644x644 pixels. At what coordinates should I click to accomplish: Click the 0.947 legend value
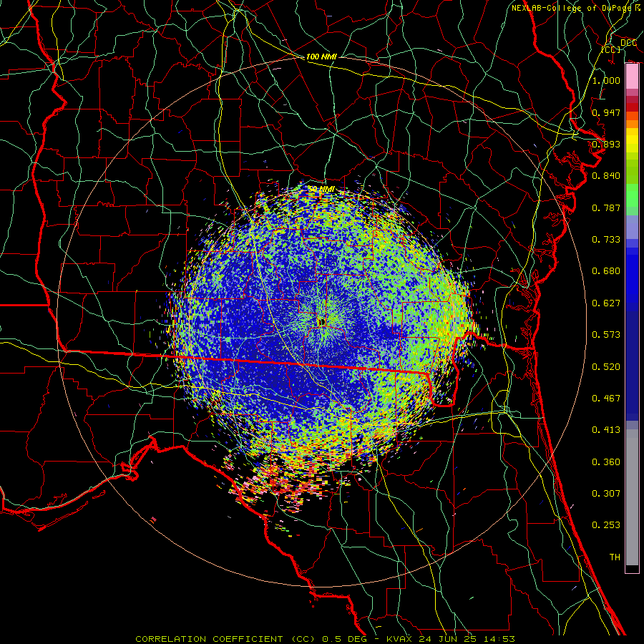(606, 112)
